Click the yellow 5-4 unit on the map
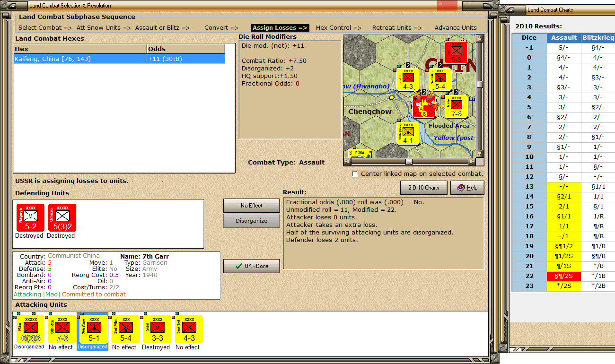Screen dimensions: 615x364 (440, 80)
